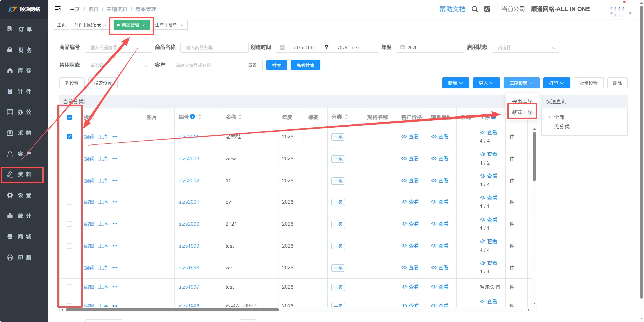
Task: Open the 库存 inventory sidebar icon
Action: 10,71
